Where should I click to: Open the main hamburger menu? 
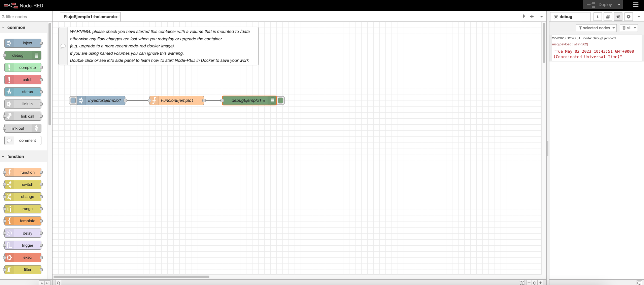636,5
